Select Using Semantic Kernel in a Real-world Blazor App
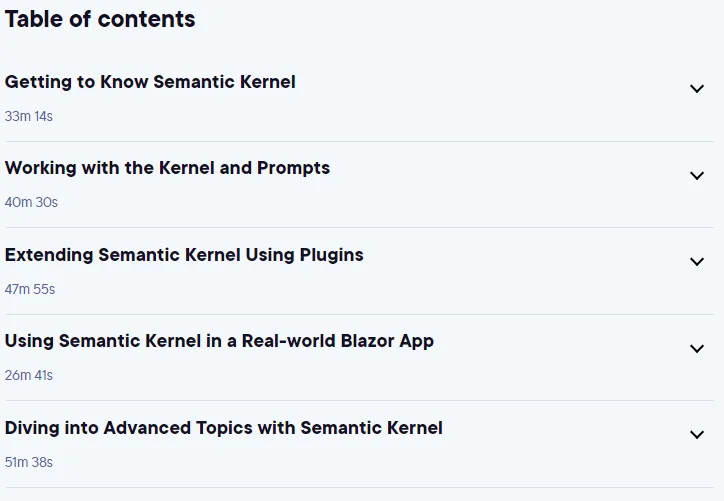 (x=219, y=341)
